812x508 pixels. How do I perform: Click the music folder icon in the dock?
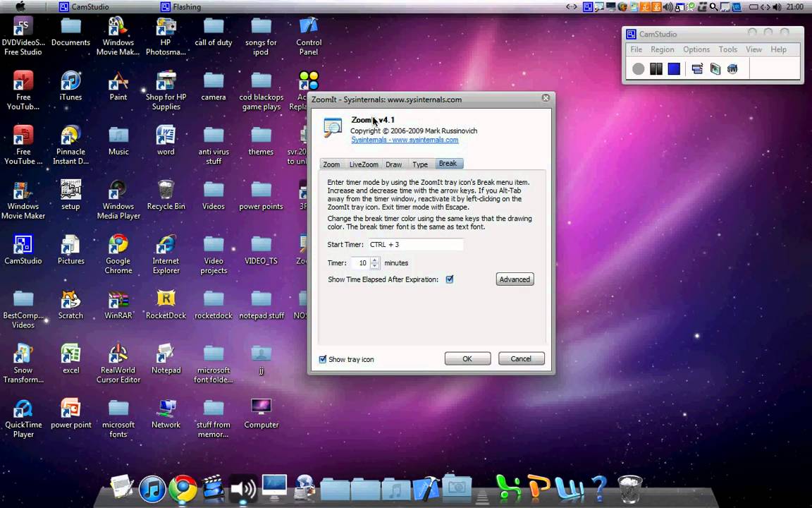pyautogui.click(x=395, y=490)
